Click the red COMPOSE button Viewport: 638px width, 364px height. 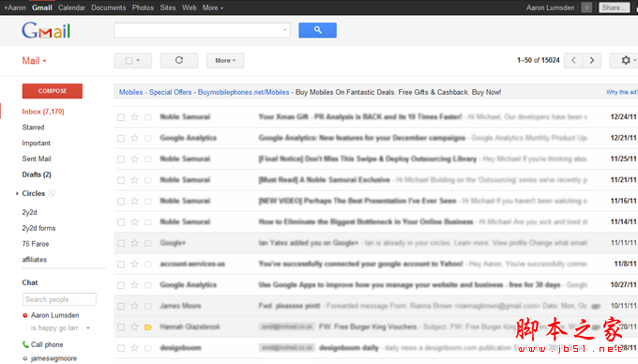click(x=53, y=91)
